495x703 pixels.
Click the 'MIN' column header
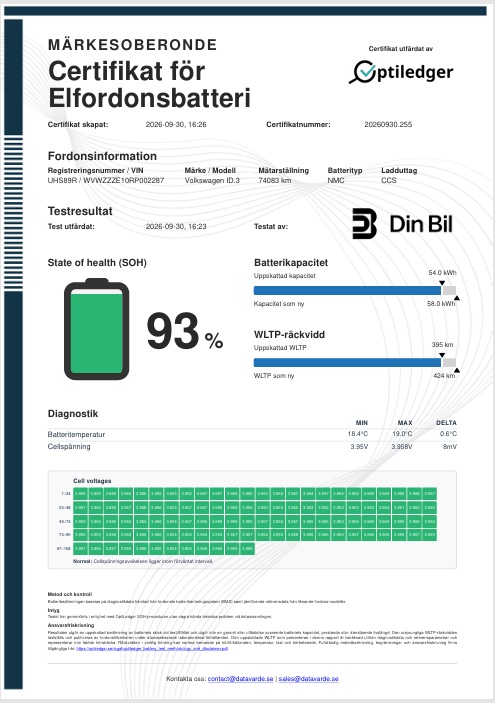tap(362, 423)
